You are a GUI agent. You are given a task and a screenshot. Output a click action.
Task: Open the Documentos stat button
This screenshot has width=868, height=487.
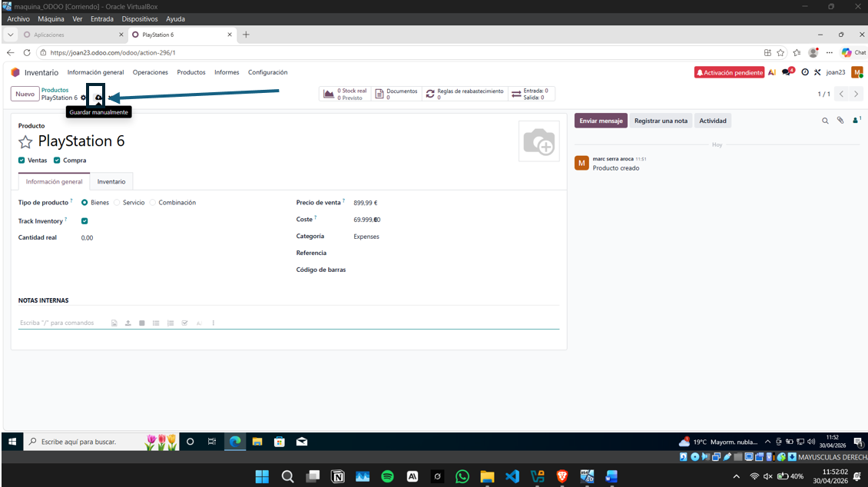point(396,94)
